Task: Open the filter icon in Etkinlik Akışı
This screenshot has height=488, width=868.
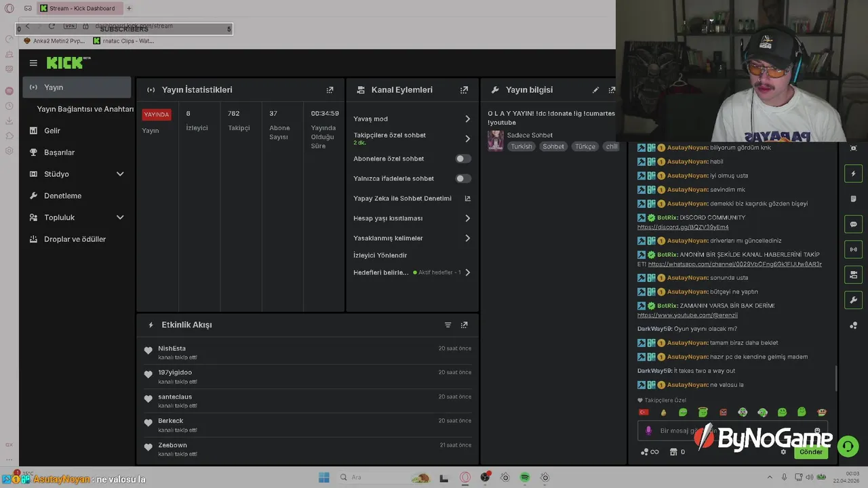Action: (x=448, y=325)
